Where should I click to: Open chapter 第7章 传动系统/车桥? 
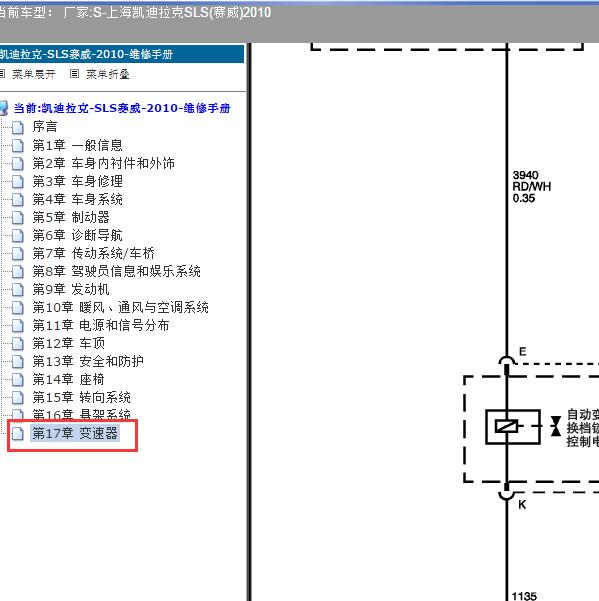[x=94, y=253]
